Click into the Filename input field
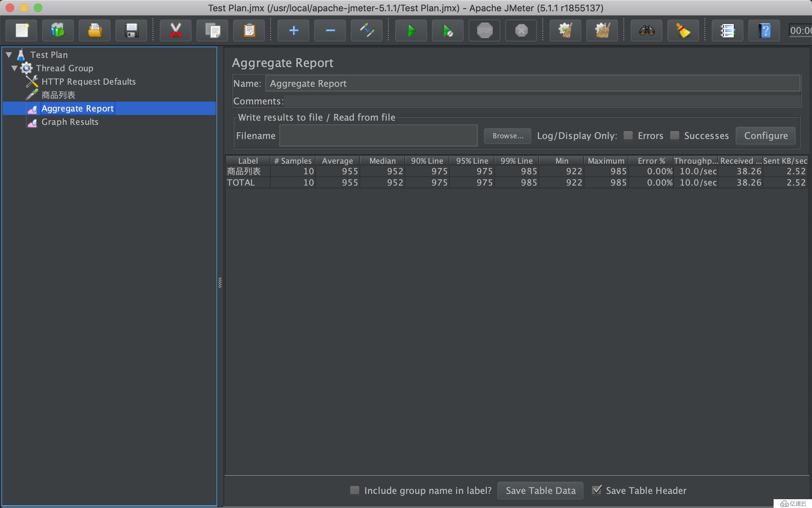This screenshot has width=812, height=508. [x=379, y=135]
